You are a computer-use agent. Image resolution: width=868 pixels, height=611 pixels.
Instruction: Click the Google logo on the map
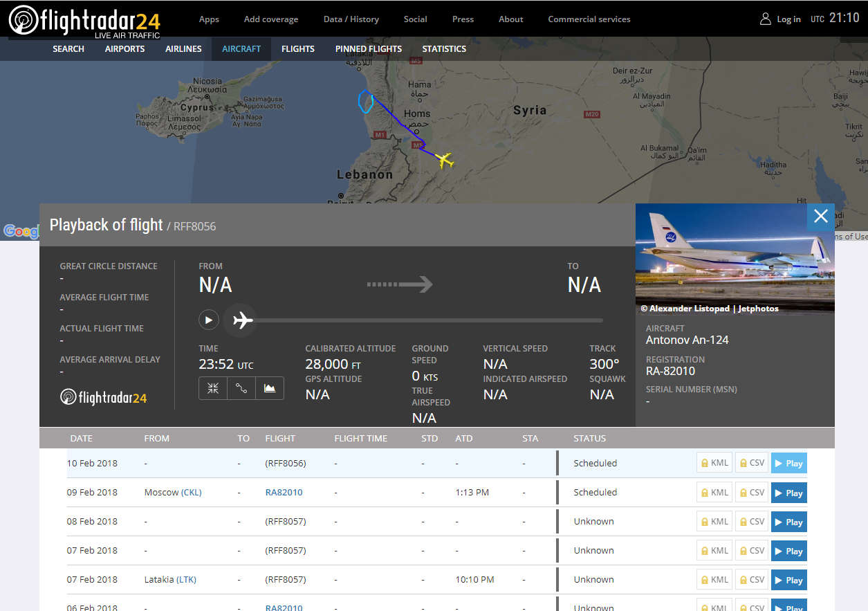pos(21,231)
